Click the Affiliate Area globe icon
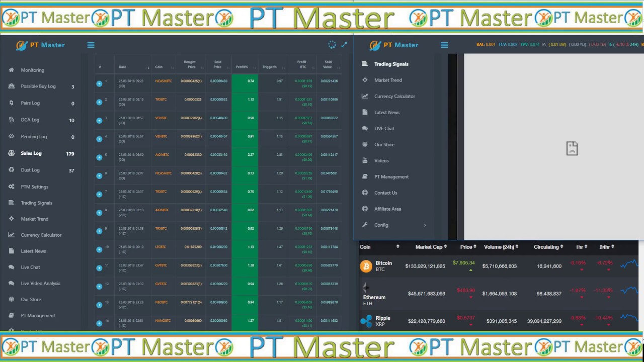The width and height of the screenshot is (644, 362). [x=365, y=209]
